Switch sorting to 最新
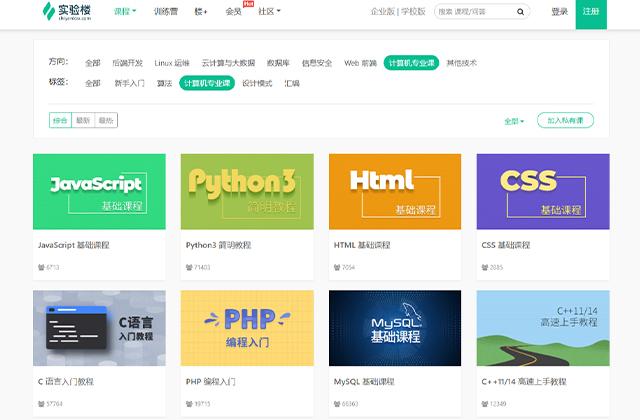This screenshot has width=640, height=420. (x=83, y=120)
